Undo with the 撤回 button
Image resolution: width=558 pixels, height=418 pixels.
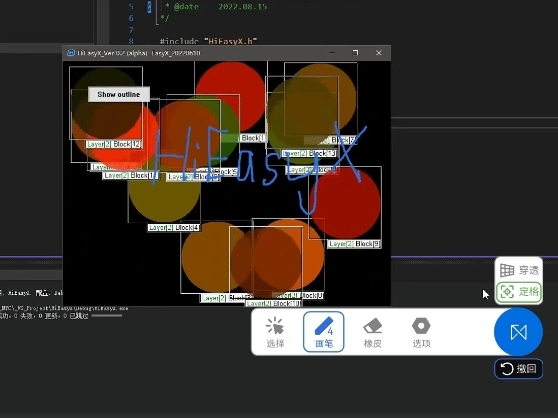[x=518, y=369]
